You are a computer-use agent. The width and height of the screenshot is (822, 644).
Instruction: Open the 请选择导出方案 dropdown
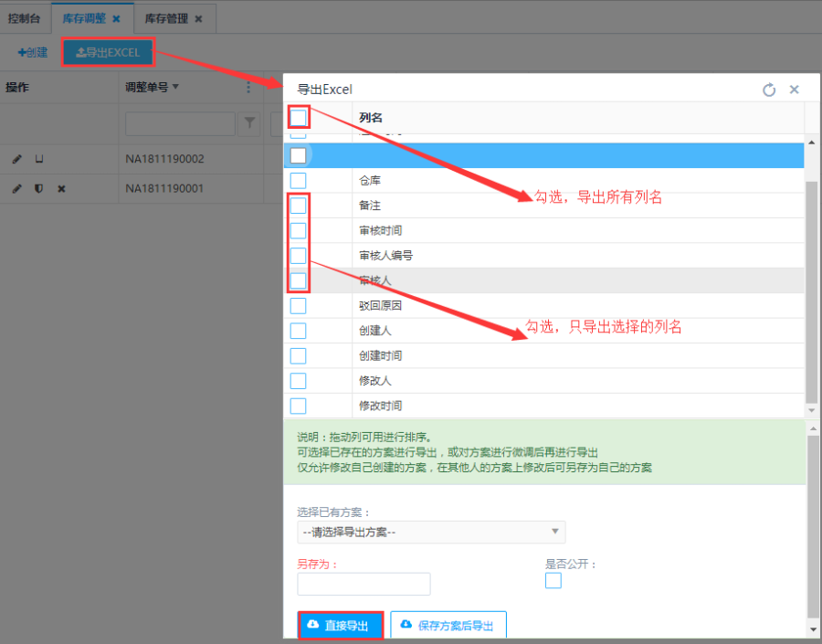click(431, 532)
